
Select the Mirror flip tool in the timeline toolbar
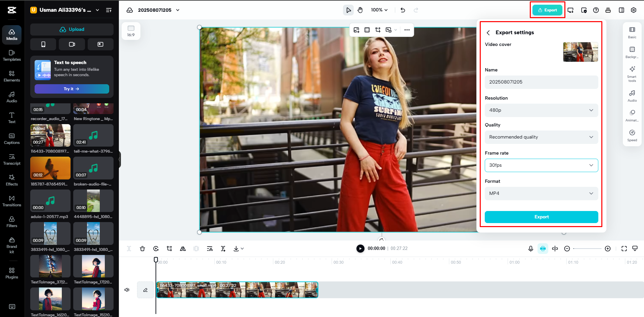click(x=183, y=249)
